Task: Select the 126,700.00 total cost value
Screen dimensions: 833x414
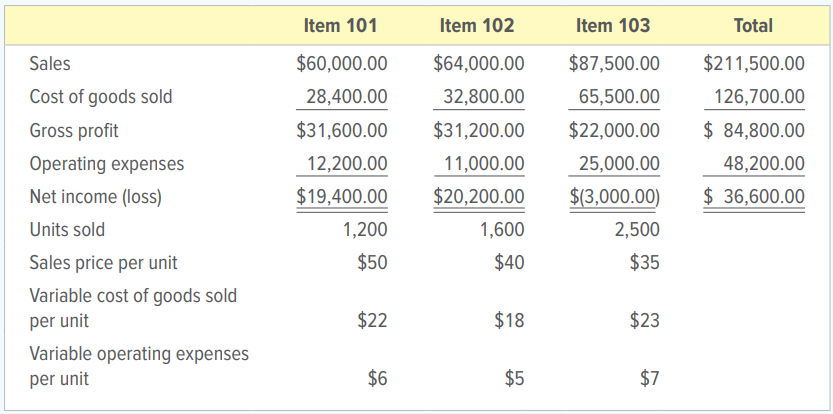Action: point(759,97)
